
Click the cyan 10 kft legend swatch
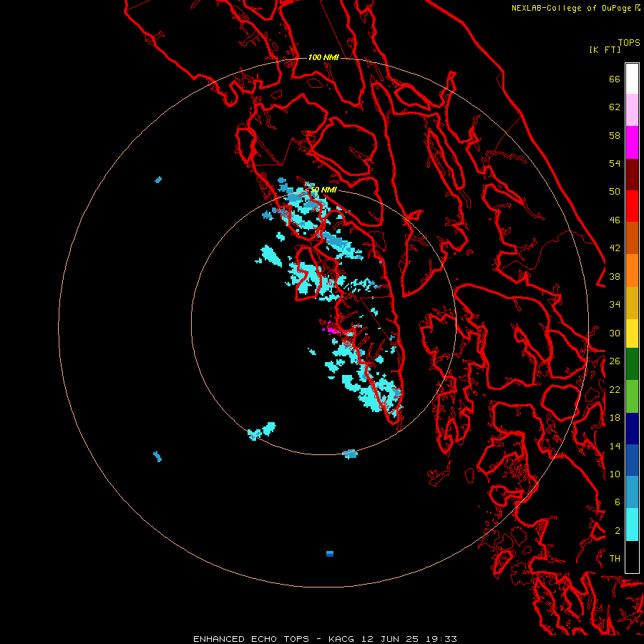point(632,525)
